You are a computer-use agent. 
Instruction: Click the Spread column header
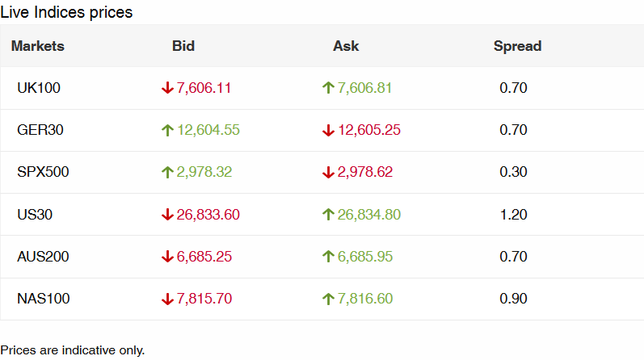517,46
